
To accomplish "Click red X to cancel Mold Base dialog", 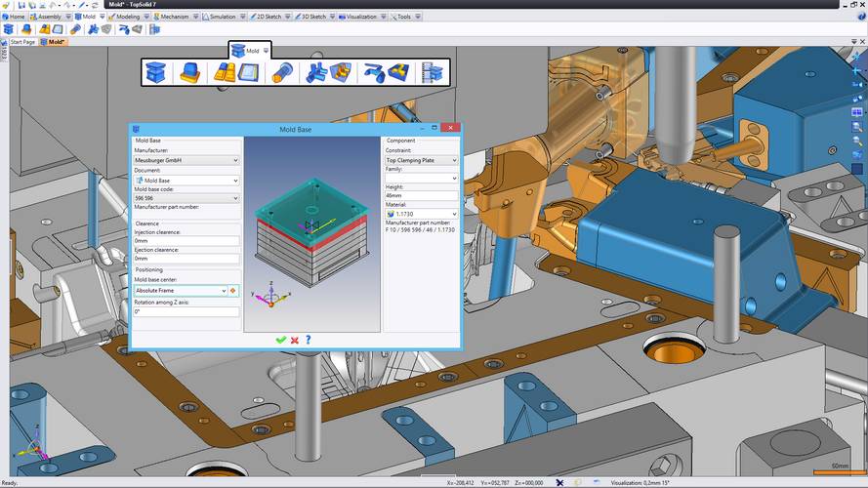I will click(x=294, y=340).
